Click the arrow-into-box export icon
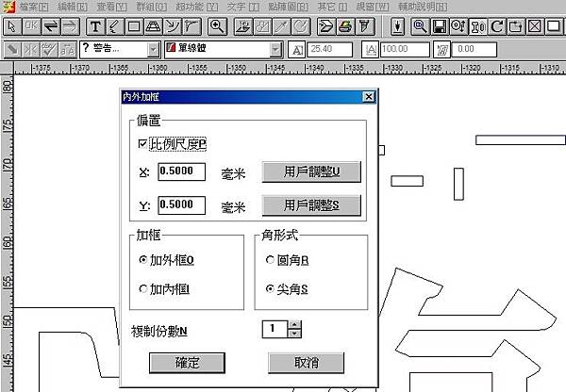The height and width of the screenshot is (392, 566). (x=326, y=26)
